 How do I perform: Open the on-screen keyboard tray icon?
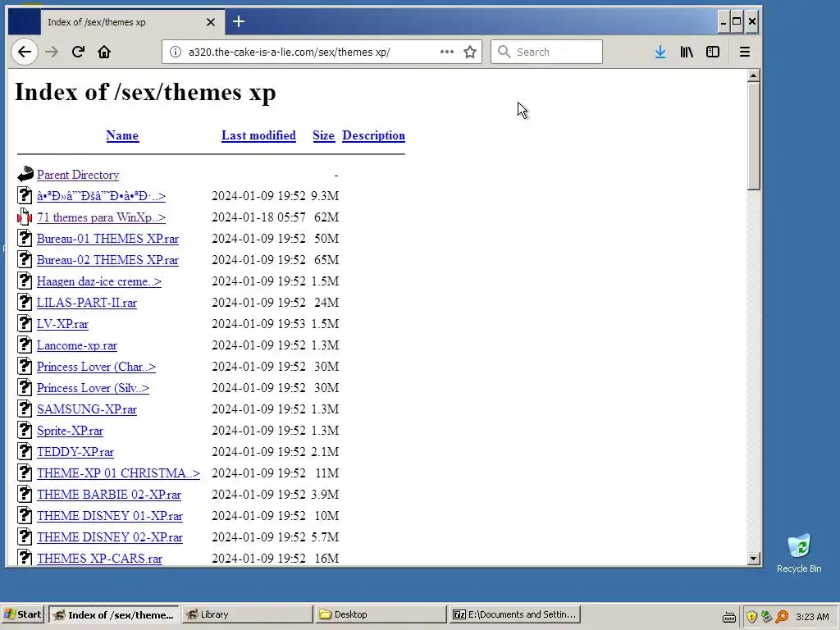[728, 617]
